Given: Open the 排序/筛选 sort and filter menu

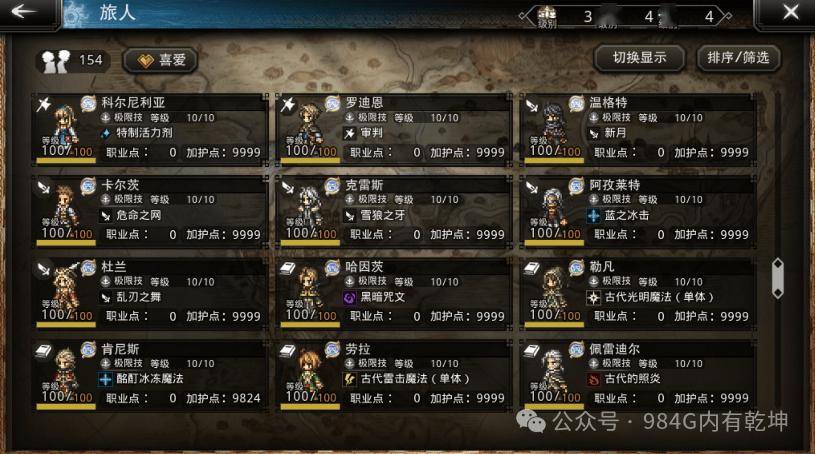Looking at the screenshot, I should 739,58.
